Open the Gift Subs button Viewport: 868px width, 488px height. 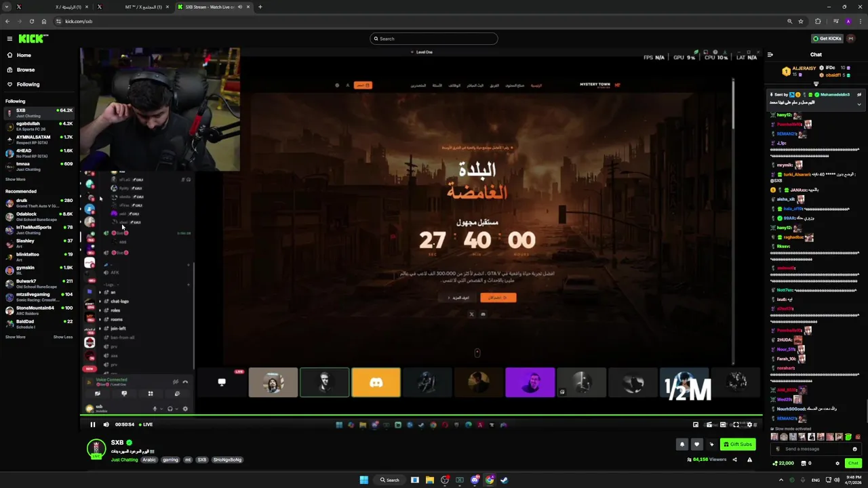(x=737, y=444)
